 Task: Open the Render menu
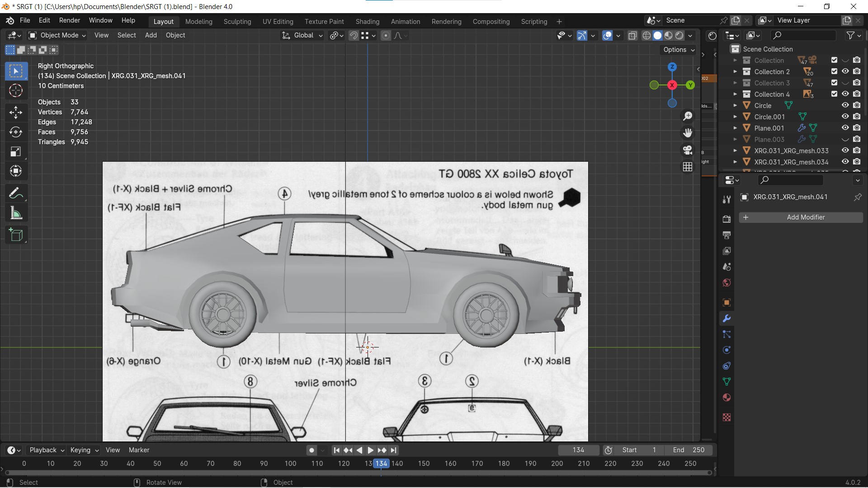pyautogui.click(x=69, y=20)
